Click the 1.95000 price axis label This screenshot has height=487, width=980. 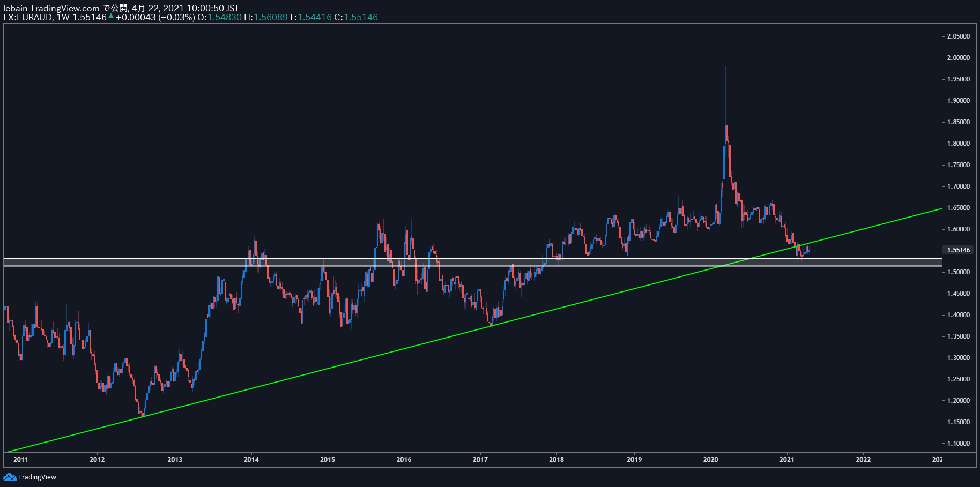tap(959, 79)
